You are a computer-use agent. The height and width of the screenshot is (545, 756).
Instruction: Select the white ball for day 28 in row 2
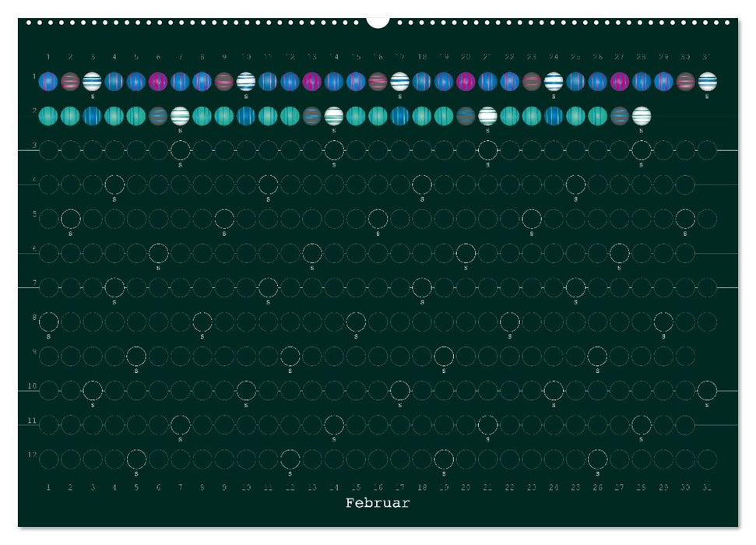coord(642,116)
